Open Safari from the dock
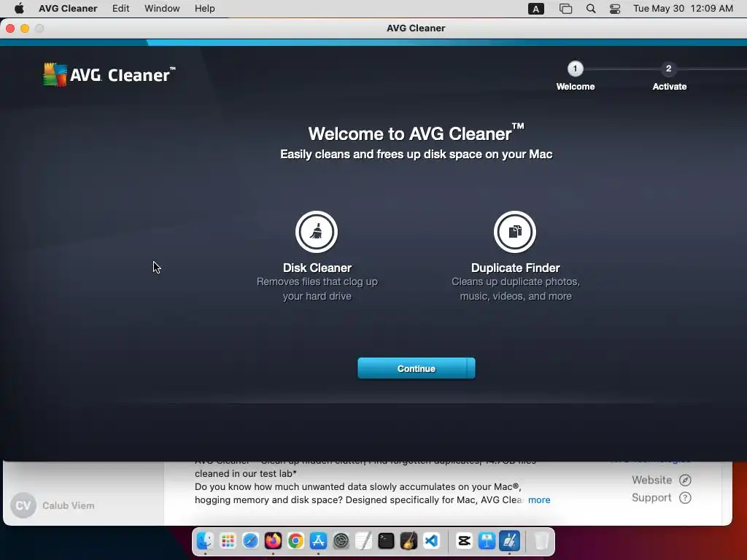Viewport: 747px width, 560px height. tap(250, 541)
